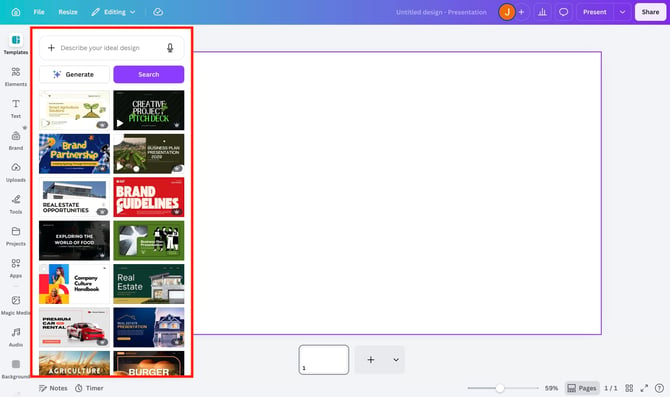Select the green Business Plan people template
670x397 pixels.
pos(149,241)
